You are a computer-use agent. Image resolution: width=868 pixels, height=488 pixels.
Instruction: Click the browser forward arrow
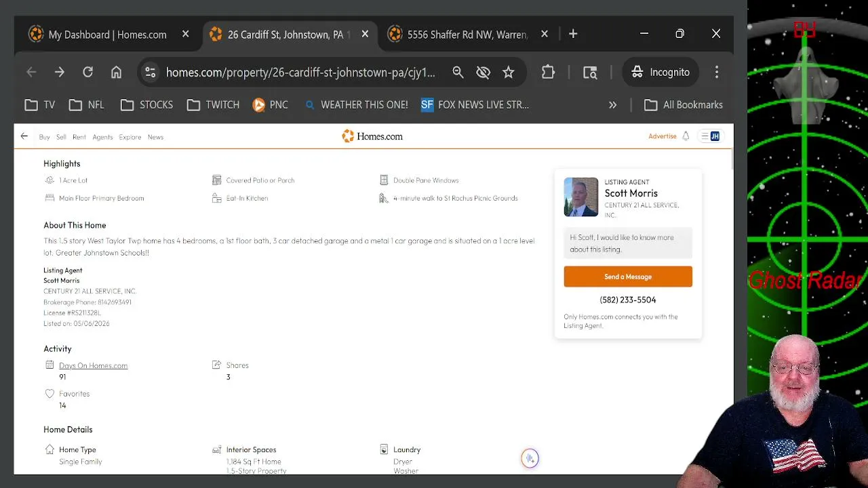point(60,72)
